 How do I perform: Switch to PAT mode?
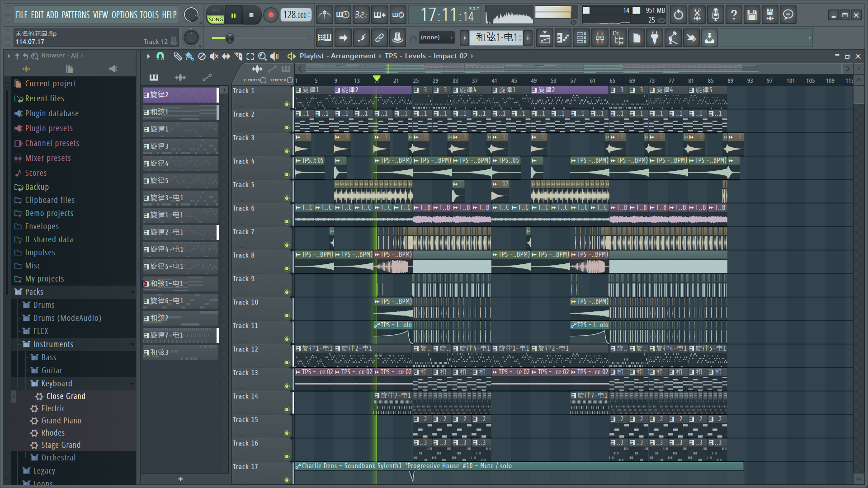(216, 11)
